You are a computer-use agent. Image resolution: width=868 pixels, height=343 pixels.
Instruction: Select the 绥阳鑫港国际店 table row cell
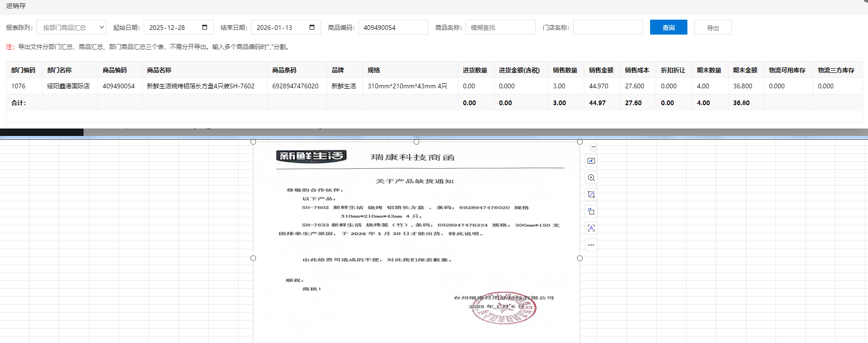tap(69, 86)
